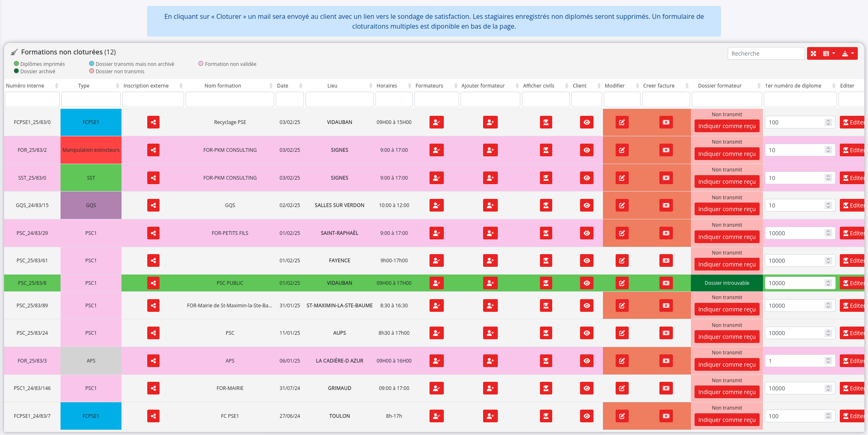Open formateurs icon for the SST_25/83/0 row

[x=436, y=178]
